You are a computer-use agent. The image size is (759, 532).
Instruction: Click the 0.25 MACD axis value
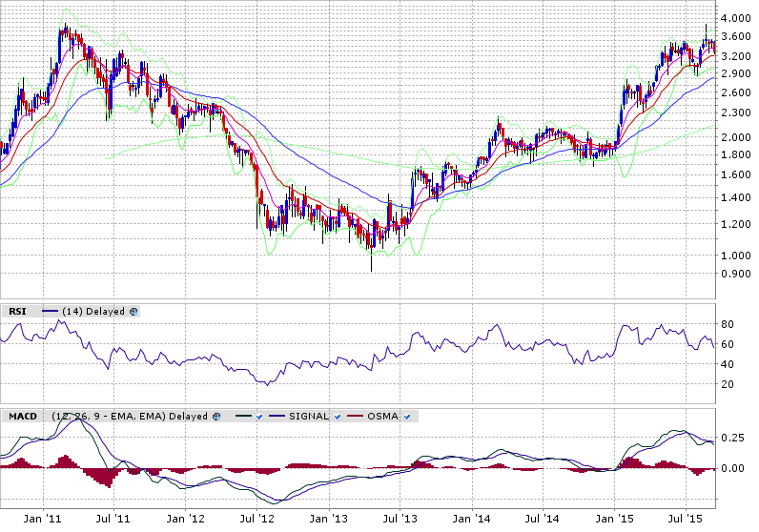pos(730,438)
